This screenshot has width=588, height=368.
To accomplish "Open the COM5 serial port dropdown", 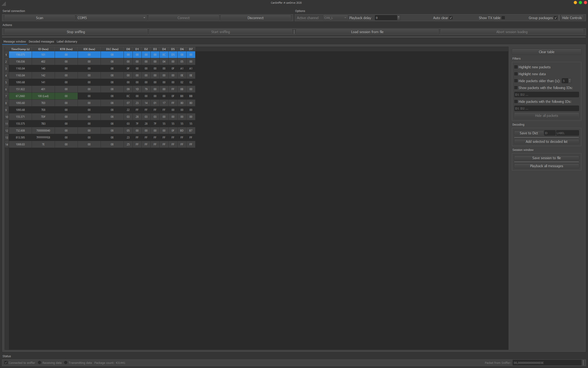I will click(112, 18).
